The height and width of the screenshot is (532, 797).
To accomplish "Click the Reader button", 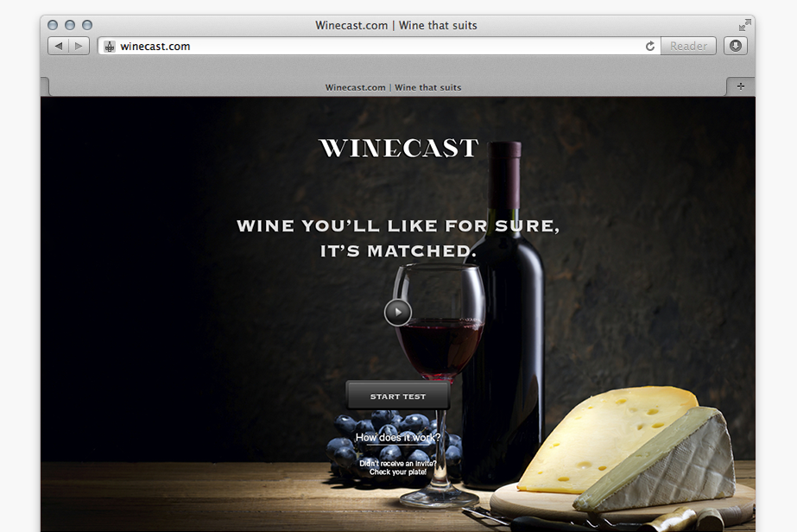I will [x=688, y=47].
